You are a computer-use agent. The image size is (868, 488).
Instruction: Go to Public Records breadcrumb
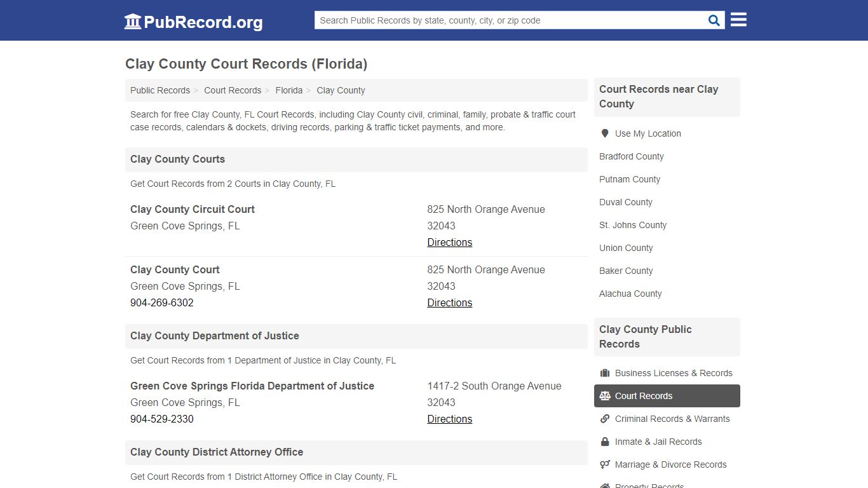click(x=160, y=90)
